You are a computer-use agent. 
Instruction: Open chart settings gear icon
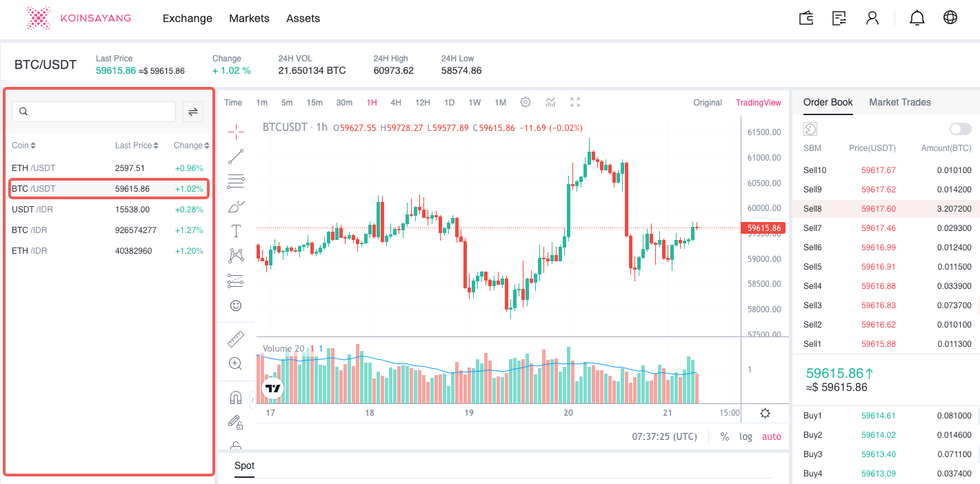pos(526,103)
